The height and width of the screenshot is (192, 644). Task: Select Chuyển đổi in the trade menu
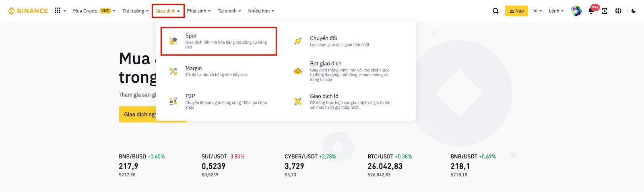tap(346, 41)
